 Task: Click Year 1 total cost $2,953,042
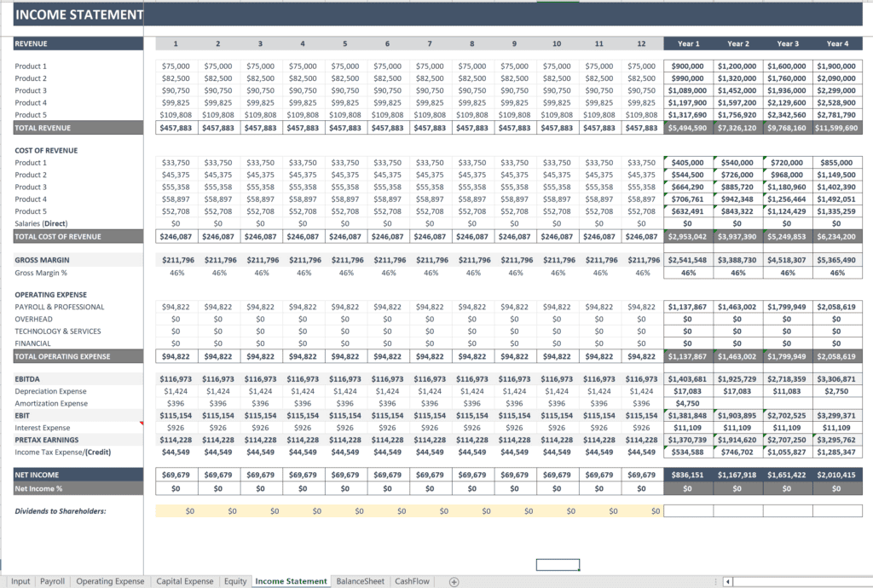[x=688, y=236]
